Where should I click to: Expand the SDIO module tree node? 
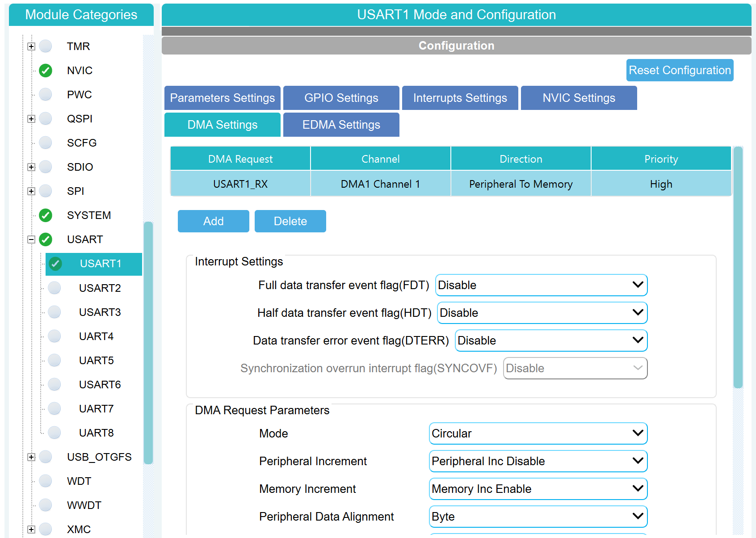click(x=31, y=167)
